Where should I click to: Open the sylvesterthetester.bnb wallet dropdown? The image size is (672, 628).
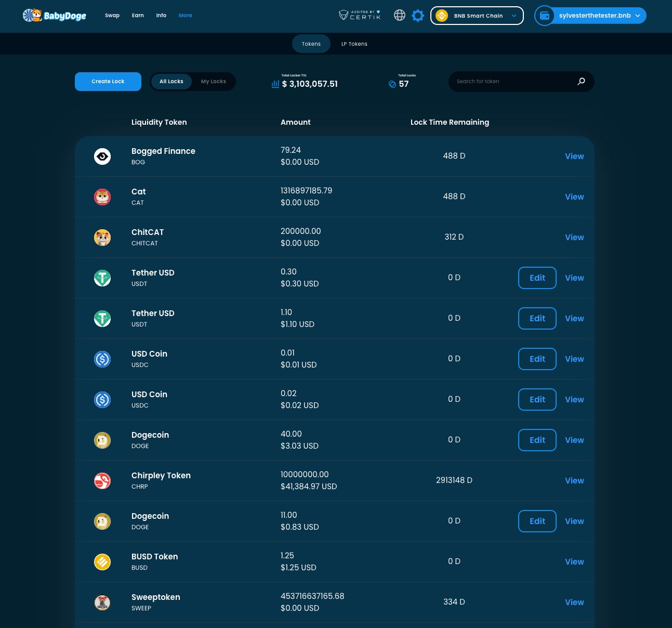click(x=590, y=16)
